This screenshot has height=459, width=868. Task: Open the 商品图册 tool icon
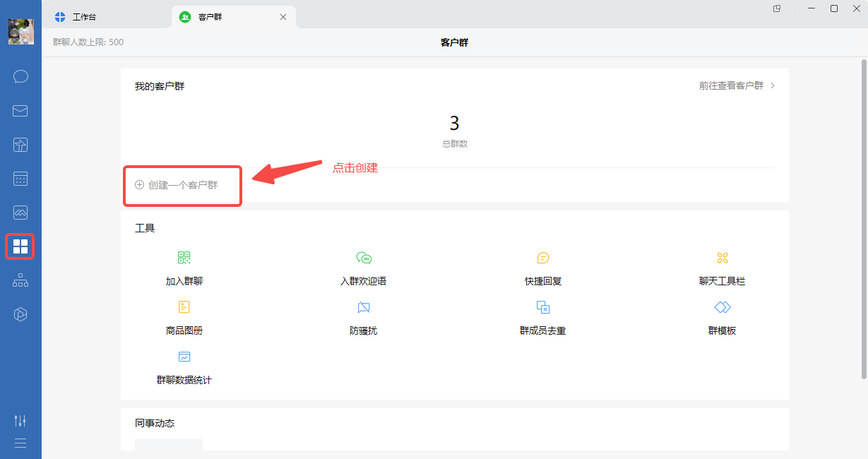pos(184,307)
